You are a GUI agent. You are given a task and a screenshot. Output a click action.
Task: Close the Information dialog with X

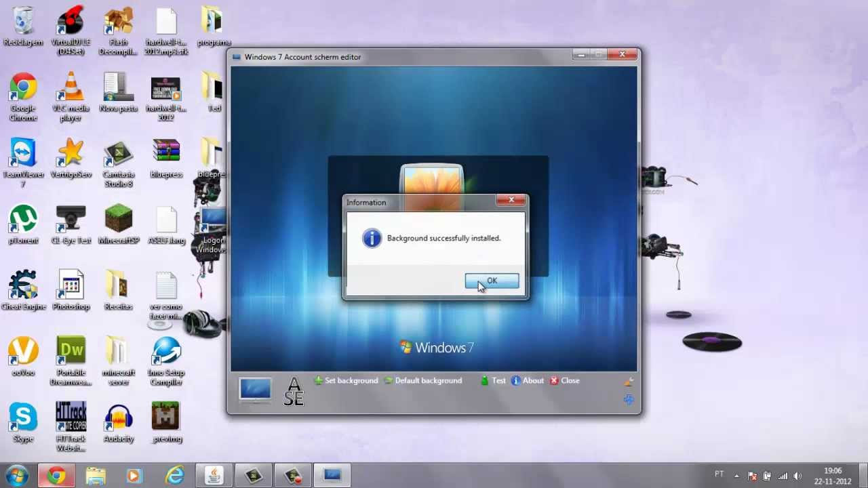pos(511,200)
